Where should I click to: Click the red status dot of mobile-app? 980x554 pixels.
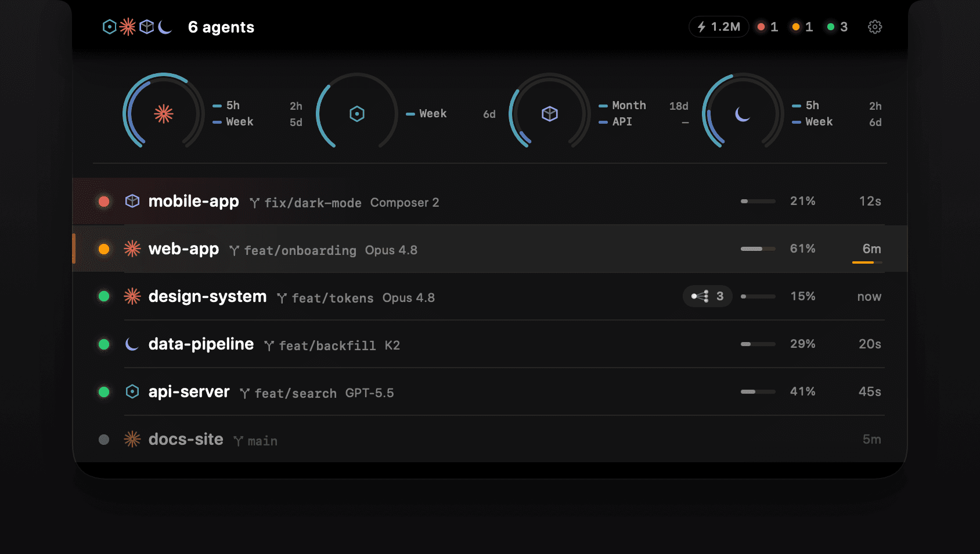(x=104, y=202)
